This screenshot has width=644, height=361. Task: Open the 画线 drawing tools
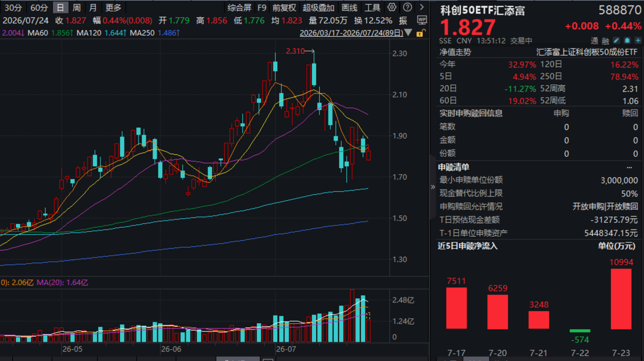[x=349, y=8]
